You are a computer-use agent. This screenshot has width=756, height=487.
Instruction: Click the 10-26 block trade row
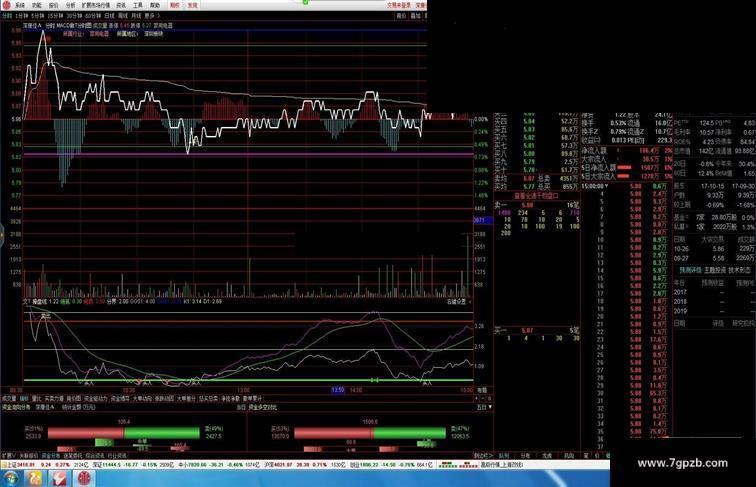[715, 249]
